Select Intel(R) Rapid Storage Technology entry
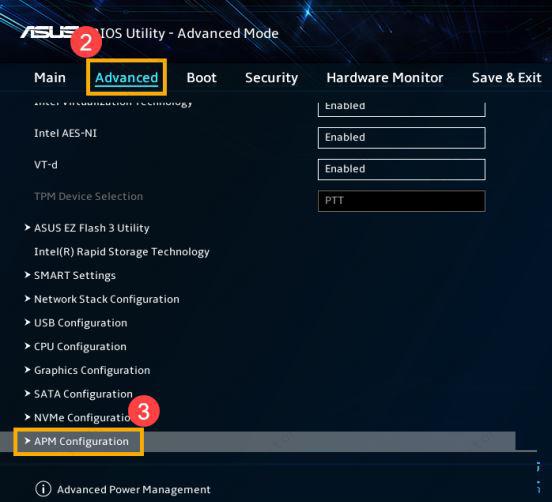Viewport: 552px width, 502px height. click(121, 252)
